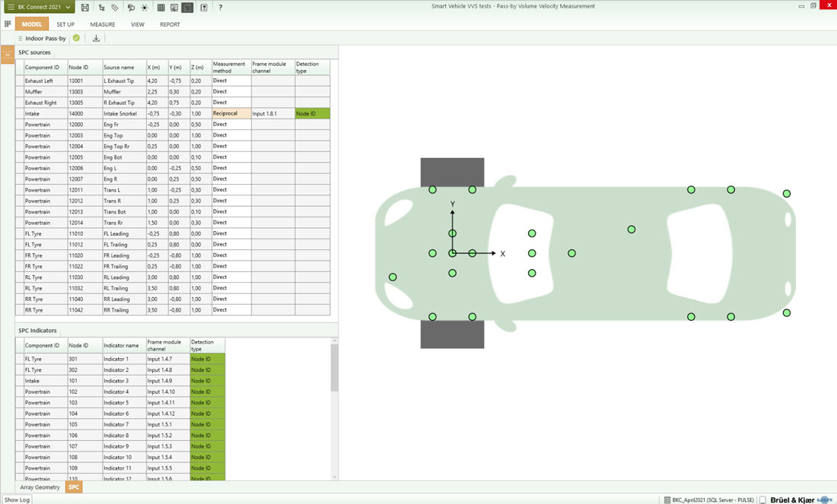This screenshot has height=504, width=837.
Task: Open Reciprocal measurement method cell for Intake
Action: tap(231, 113)
